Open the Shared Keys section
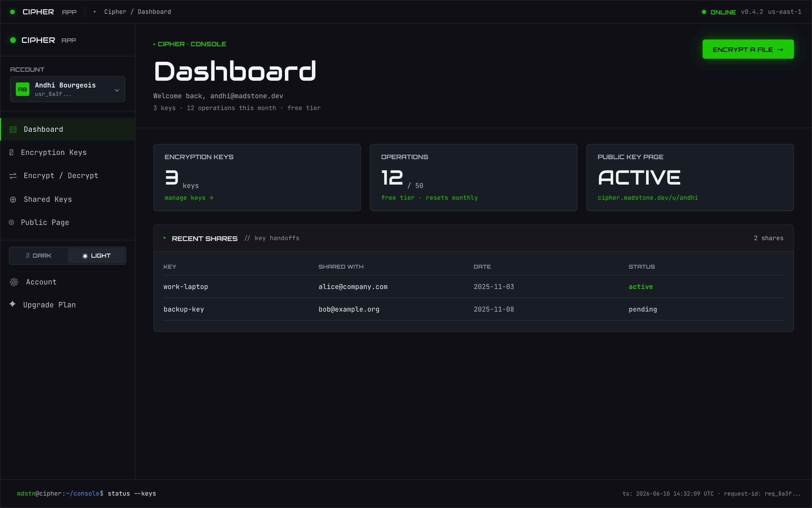 [68, 200]
